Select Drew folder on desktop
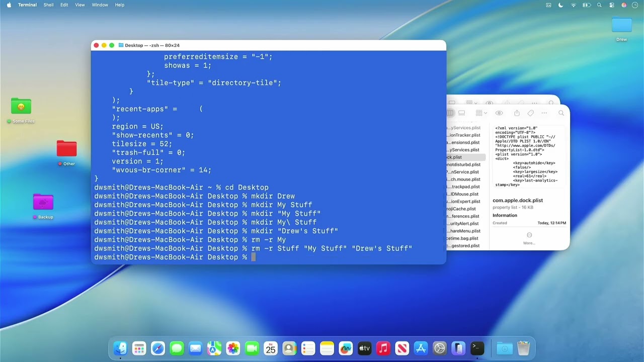Image resolution: width=644 pixels, height=362 pixels. click(622, 29)
